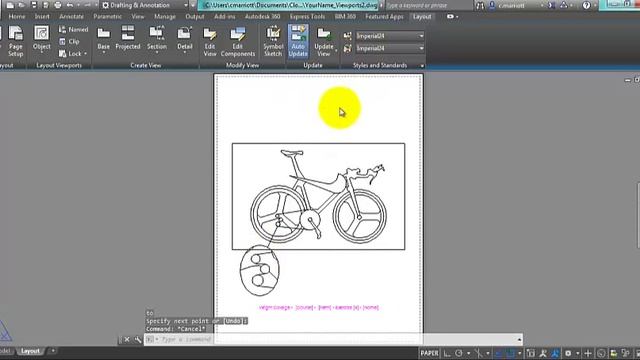Add new layout with plus tab
Screen dimensions: 640x360
tap(53, 351)
